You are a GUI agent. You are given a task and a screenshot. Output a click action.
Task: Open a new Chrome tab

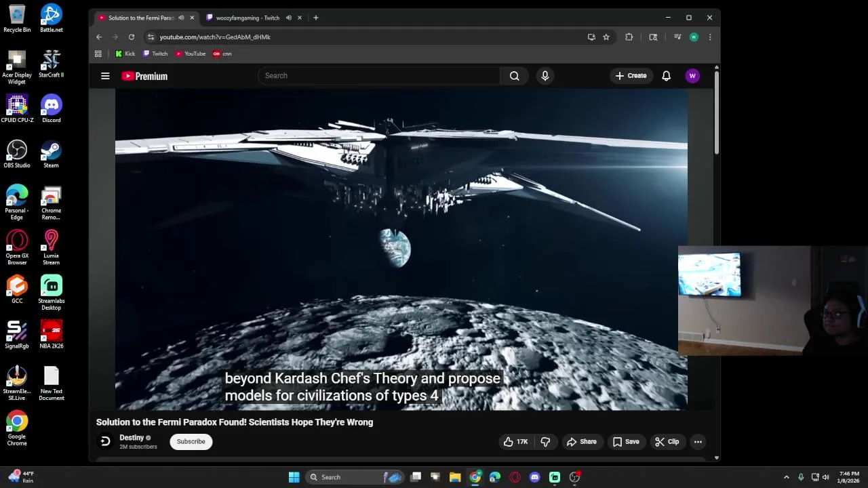tap(316, 18)
